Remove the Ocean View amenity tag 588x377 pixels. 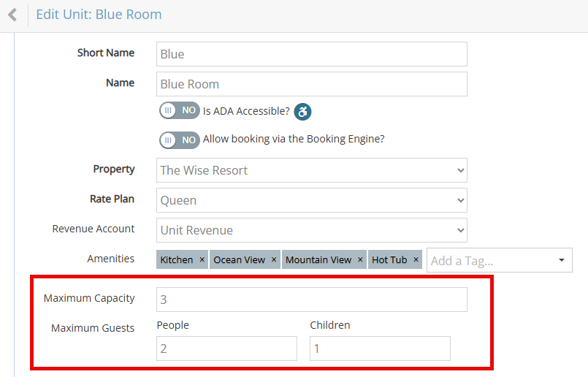tap(274, 259)
